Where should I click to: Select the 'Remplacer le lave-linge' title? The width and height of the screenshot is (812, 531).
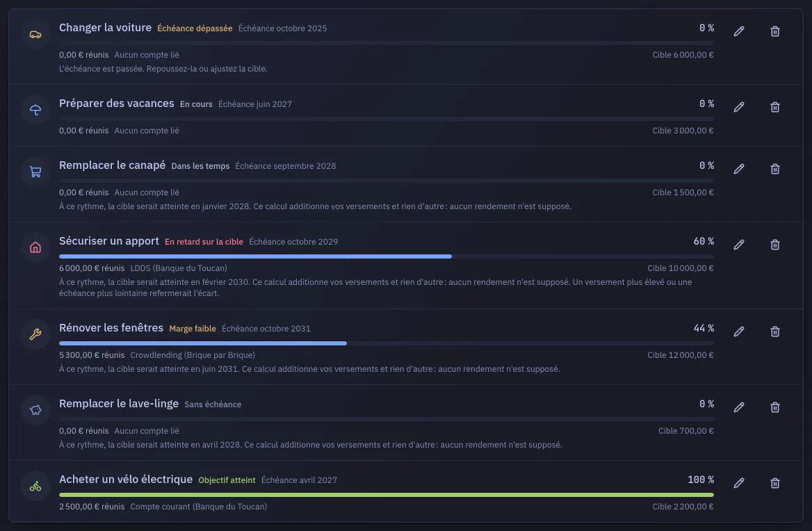click(x=119, y=403)
